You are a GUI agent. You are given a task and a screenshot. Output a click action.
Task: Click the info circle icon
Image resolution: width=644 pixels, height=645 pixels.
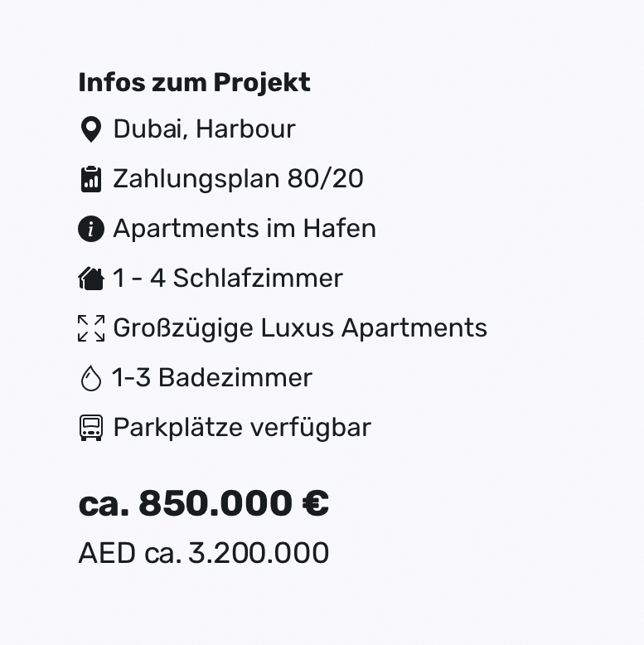tap(91, 229)
